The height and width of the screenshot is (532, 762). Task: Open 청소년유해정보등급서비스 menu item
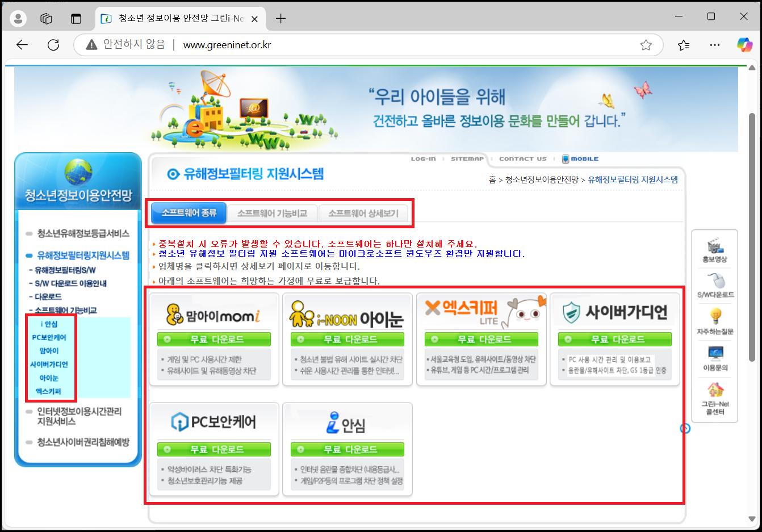point(83,233)
